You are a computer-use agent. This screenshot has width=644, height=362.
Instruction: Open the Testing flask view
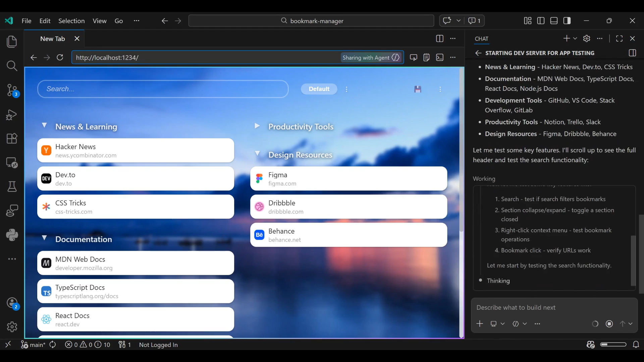(x=12, y=187)
